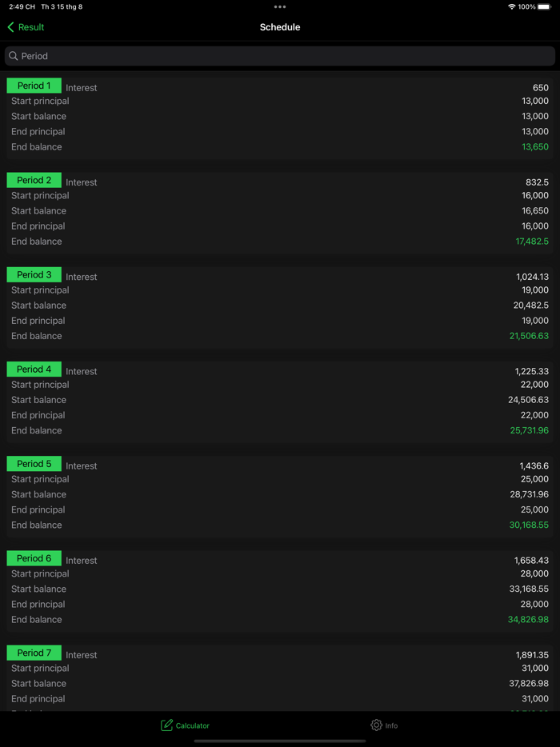This screenshot has height=747, width=560.
Task: Tap the home indicator bar at bottom
Action: point(280,740)
